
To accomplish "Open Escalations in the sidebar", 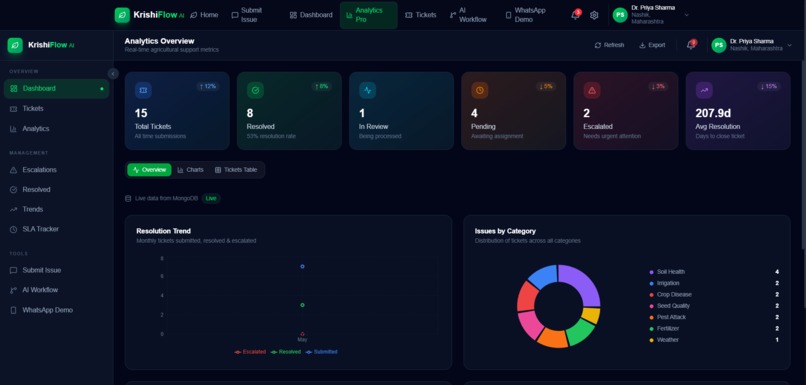I will point(57,170).
